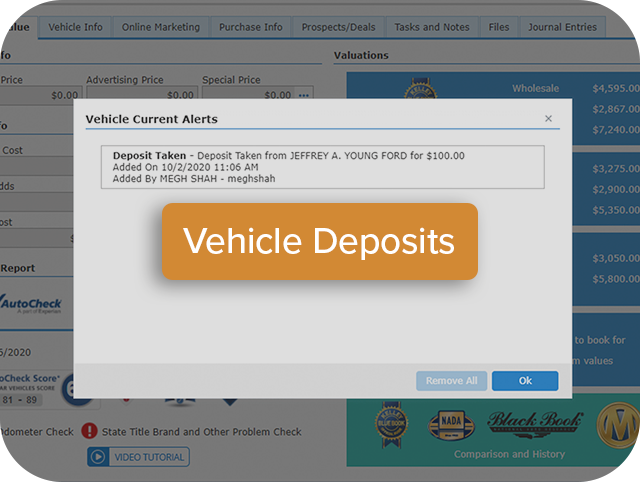640x482 pixels.
Task: Go to the Purchase Info tab
Action: 250,27
